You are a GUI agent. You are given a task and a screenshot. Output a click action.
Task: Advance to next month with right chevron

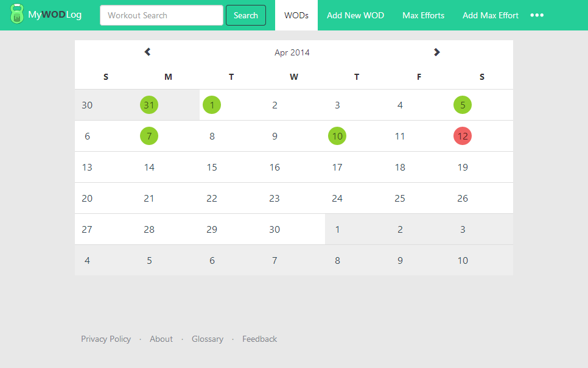click(x=436, y=52)
